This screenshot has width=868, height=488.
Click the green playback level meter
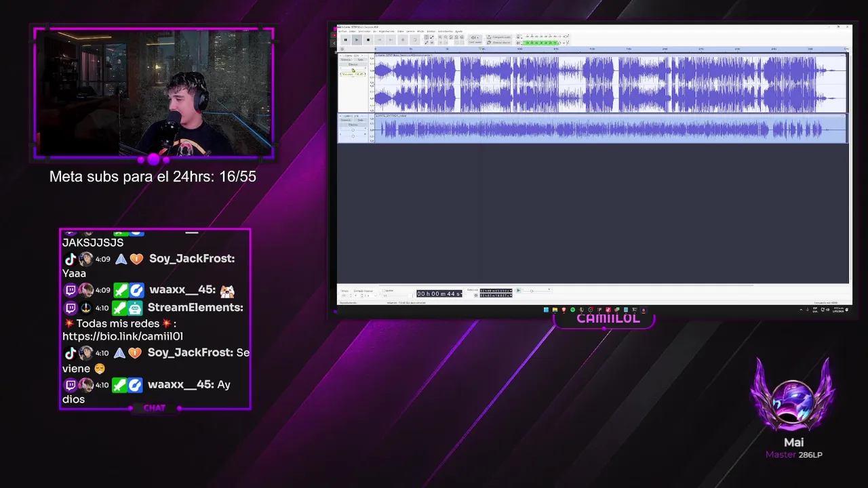(540, 43)
